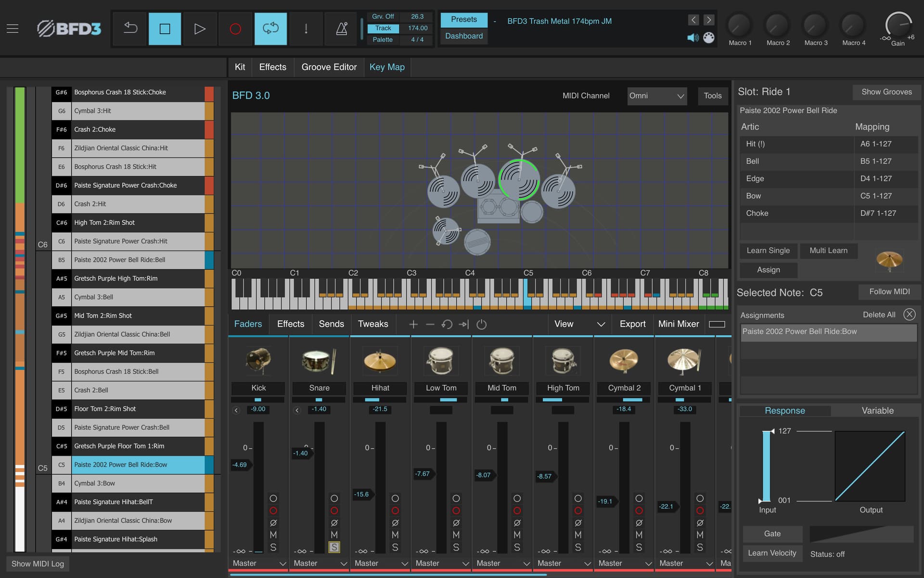Click the panic exclamation button
The height and width of the screenshot is (578, 924).
[x=306, y=29]
